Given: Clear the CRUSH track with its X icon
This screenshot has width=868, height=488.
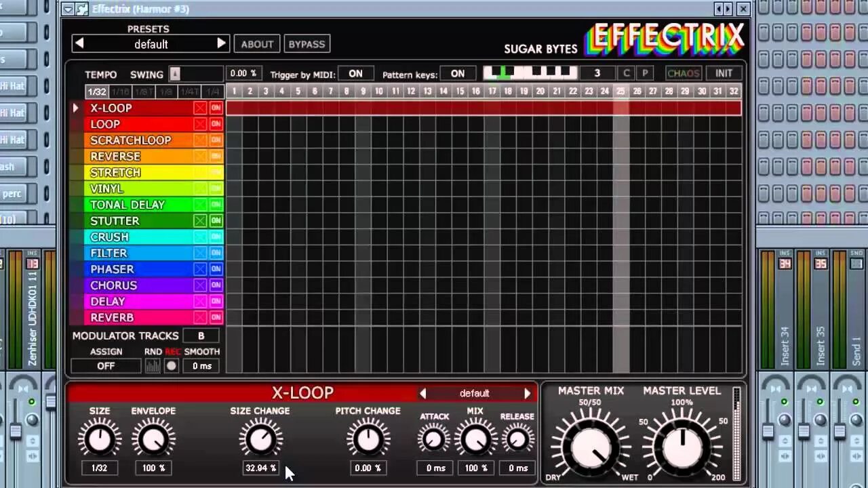Looking at the screenshot, I should [x=200, y=237].
